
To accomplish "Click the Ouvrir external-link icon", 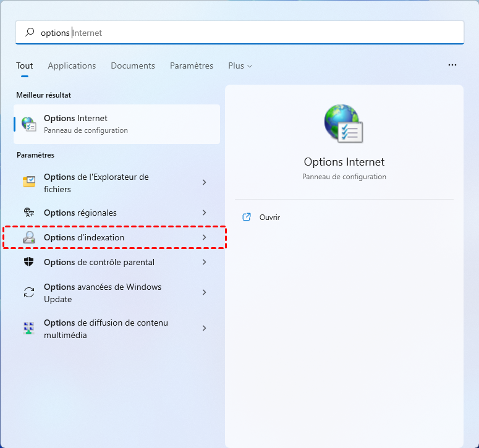I will 247,217.
